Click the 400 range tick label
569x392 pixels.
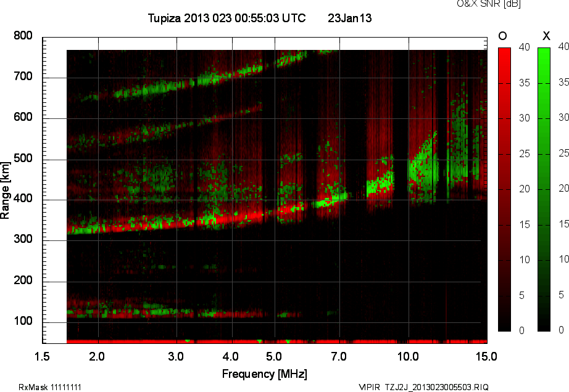[x=23, y=198]
